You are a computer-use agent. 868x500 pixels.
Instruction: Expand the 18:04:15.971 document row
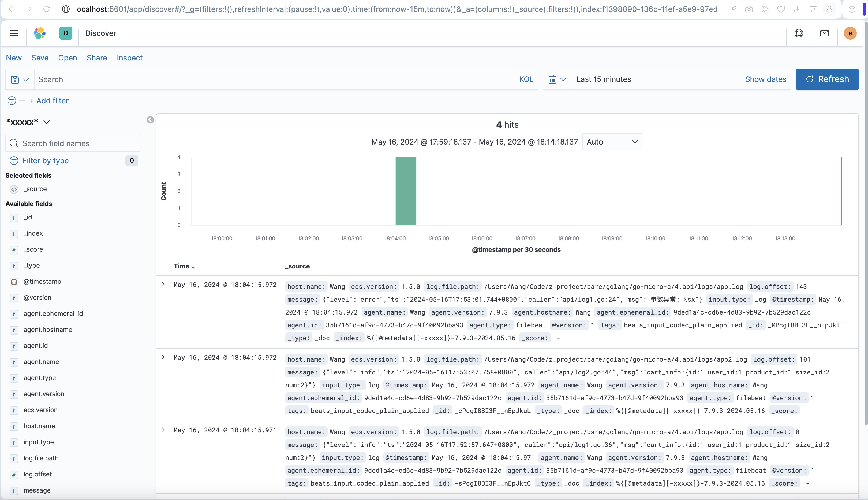(x=163, y=430)
